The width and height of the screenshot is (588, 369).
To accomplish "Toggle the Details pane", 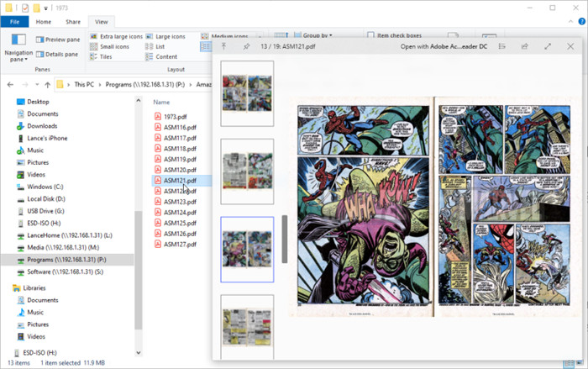I will click(x=57, y=55).
